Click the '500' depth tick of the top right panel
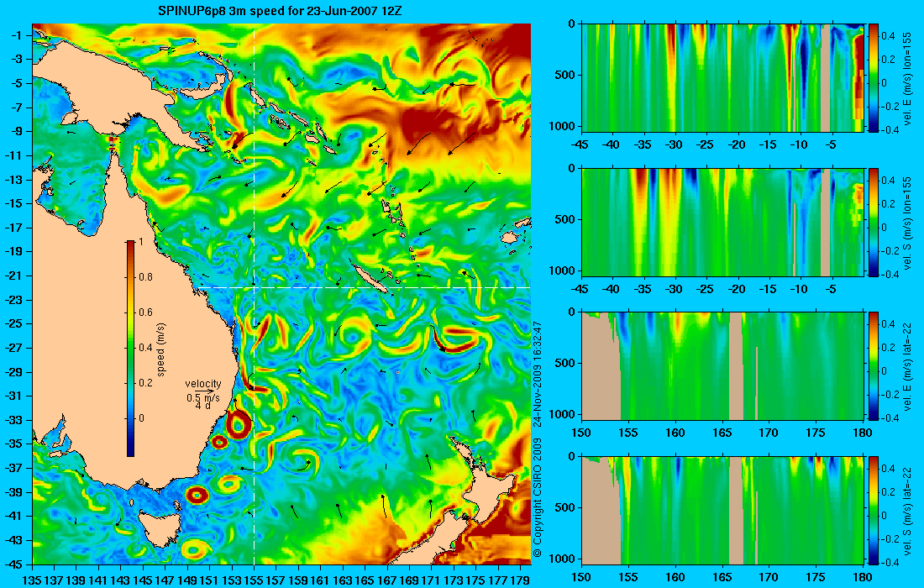This screenshot has width=924, height=588. point(565,75)
